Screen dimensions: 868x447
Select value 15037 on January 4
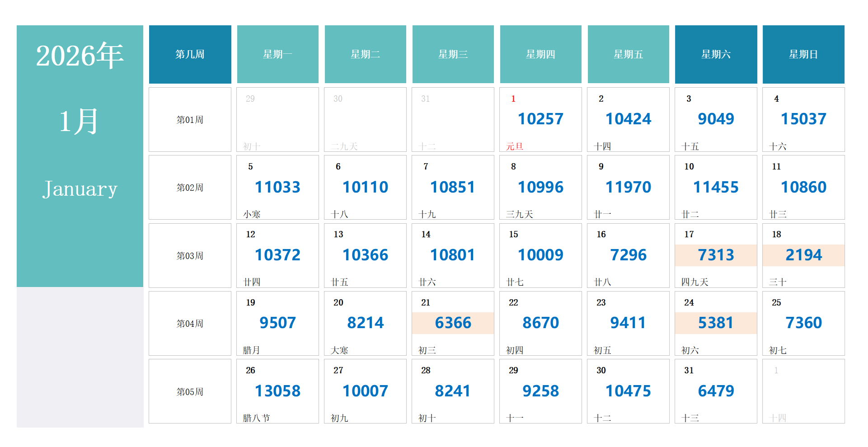point(803,119)
